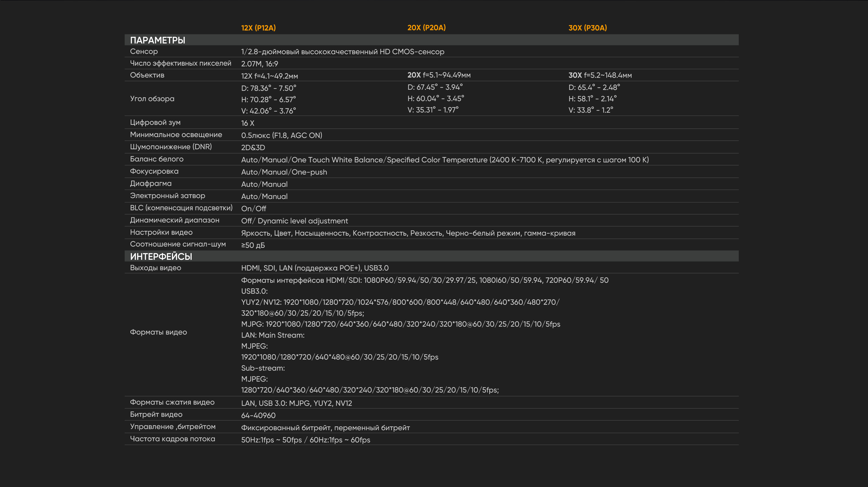
Task: Click the ИНТЕРФЕЙСЫ section heading
Action: [161, 256]
